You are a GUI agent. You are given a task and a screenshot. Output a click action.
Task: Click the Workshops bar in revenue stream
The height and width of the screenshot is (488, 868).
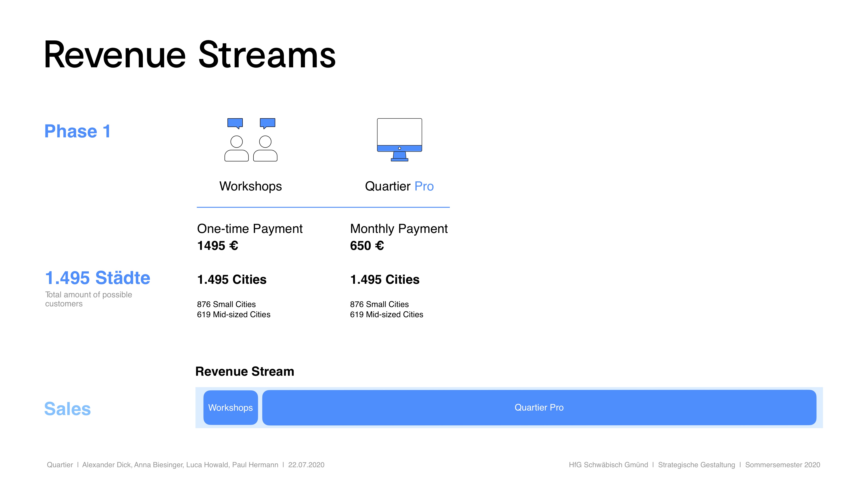tap(231, 408)
